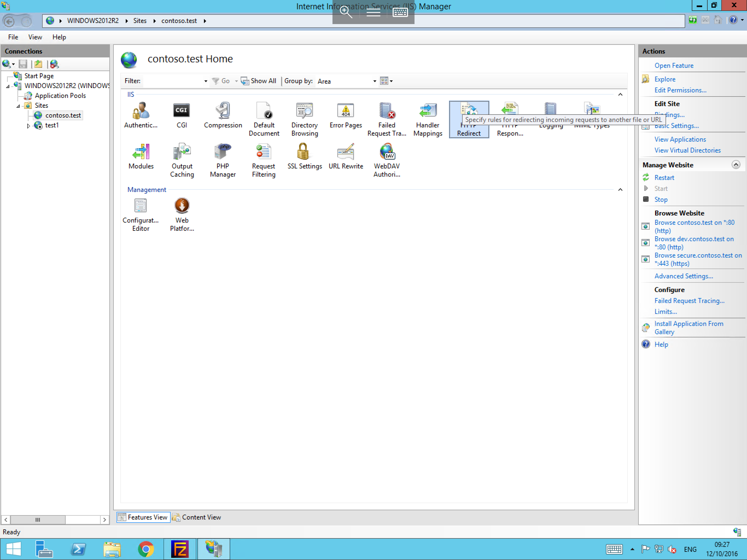The image size is (747, 560).
Task: Click View Applications link
Action: point(680,139)
